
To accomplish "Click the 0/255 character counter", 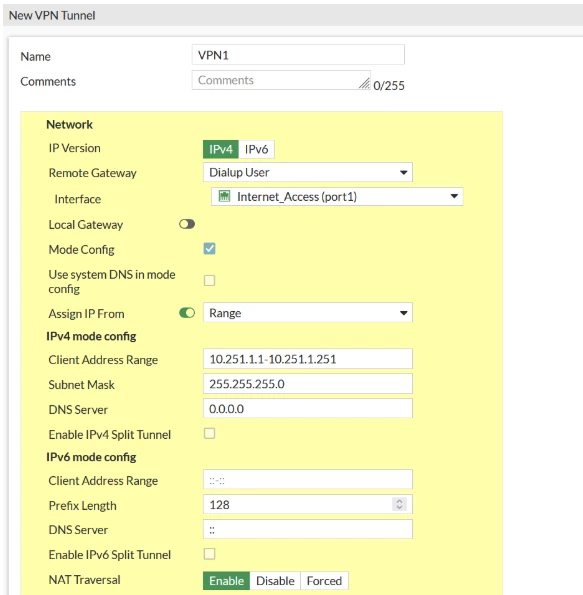I will tap(389, 85).
